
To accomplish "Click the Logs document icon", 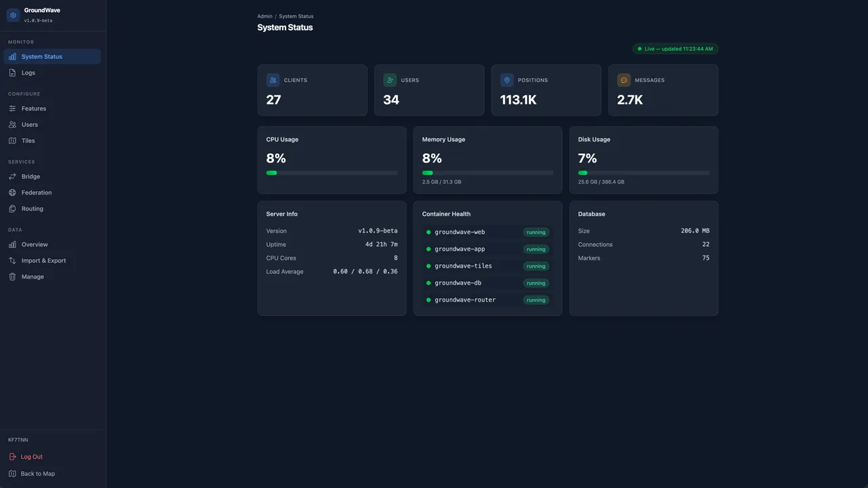I will 12,73.
